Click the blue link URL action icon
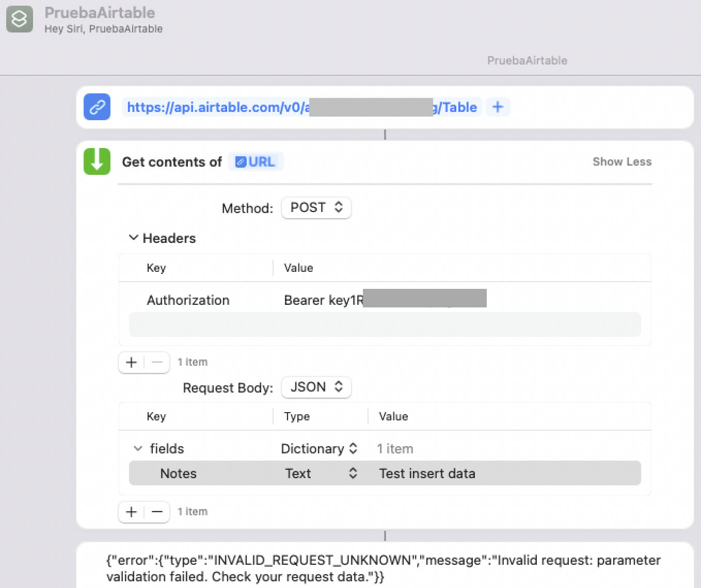The height and width of the screenshot is (588, 701). pyautogui.click(x=97, y=107)
